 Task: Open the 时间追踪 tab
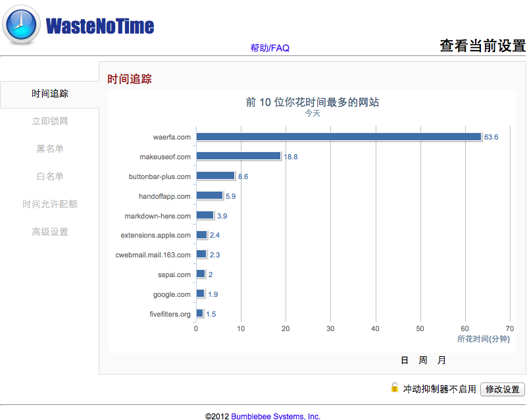50,93
